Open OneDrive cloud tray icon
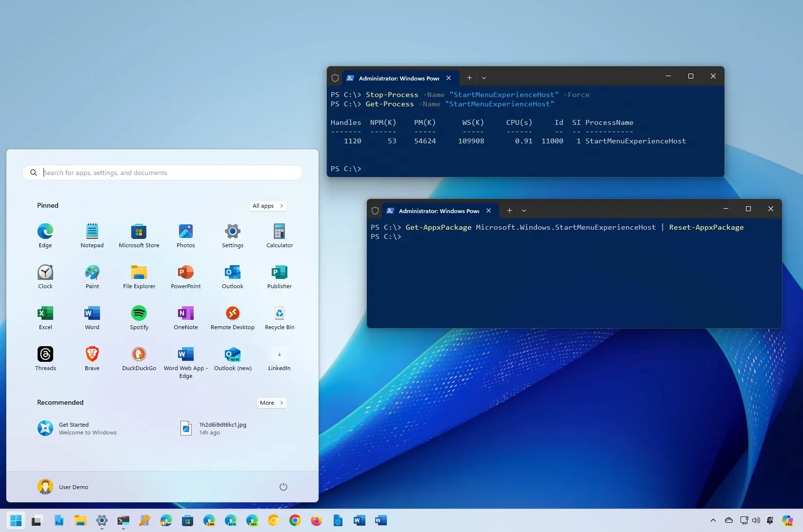Screen dimensions: 803x532 coord(729,521)
